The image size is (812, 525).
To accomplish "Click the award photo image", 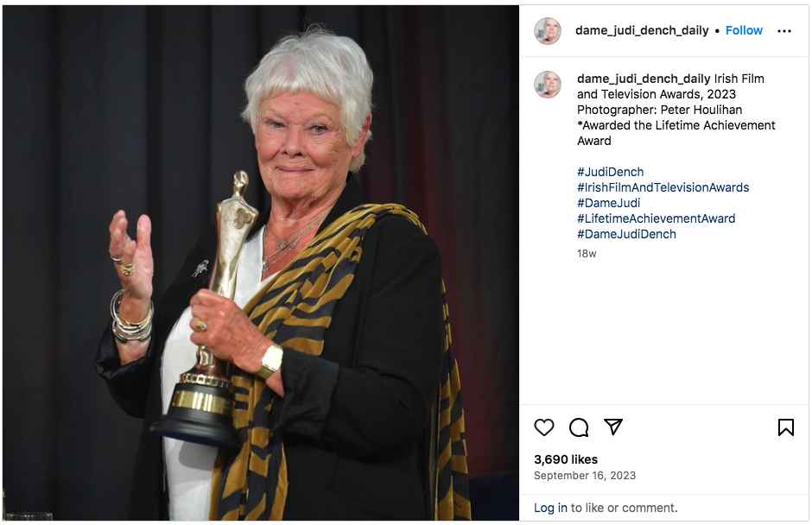I will [261, 263].
